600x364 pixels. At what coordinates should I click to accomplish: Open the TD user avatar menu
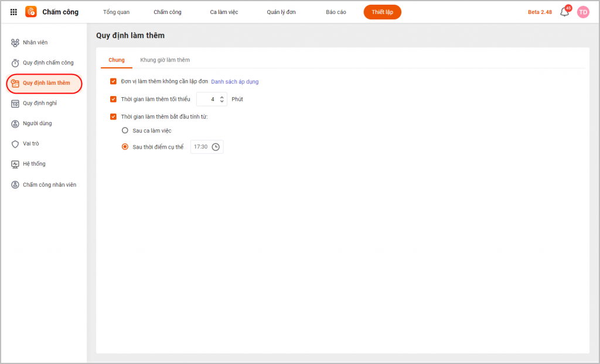coord(582,12)
